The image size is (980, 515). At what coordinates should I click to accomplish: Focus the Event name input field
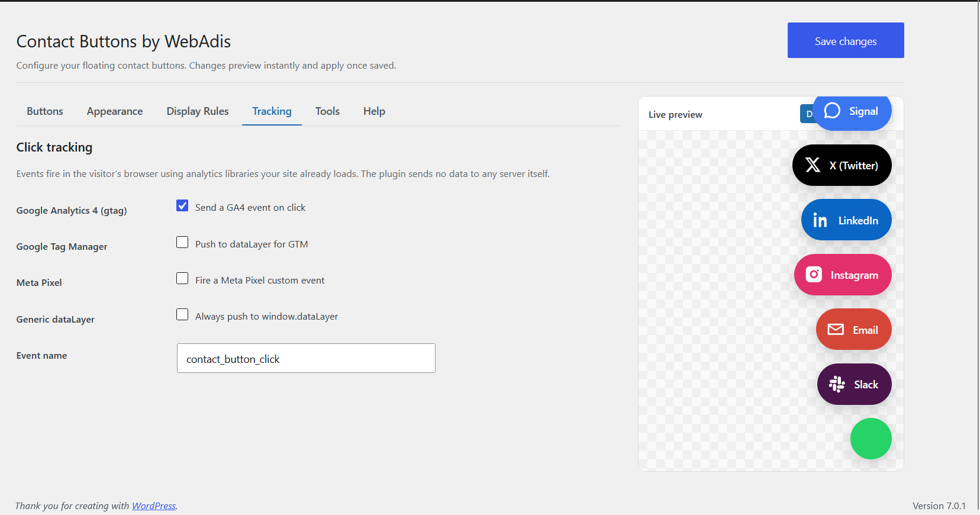(x=306, y=358)
